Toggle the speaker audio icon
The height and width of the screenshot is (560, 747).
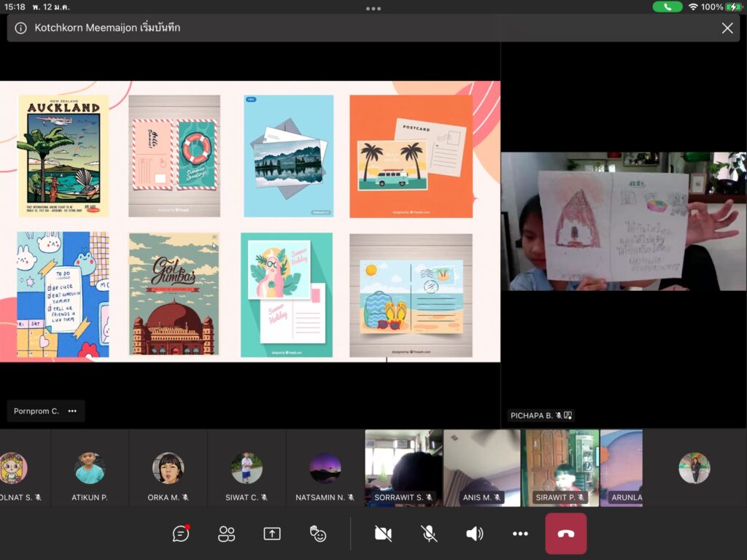[474, 534]
